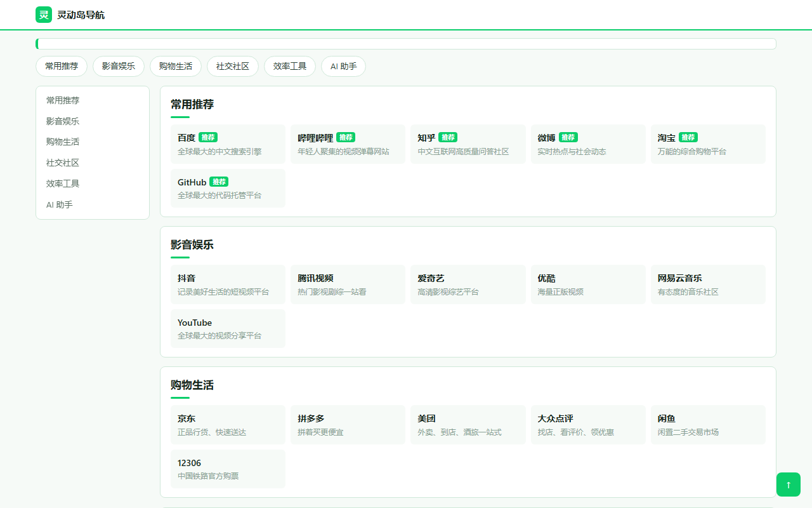Image resolution: width=812 pixels, height=508 pixels.
Task: Click the 购物生活 section heading
Action: tap(192, 385)
